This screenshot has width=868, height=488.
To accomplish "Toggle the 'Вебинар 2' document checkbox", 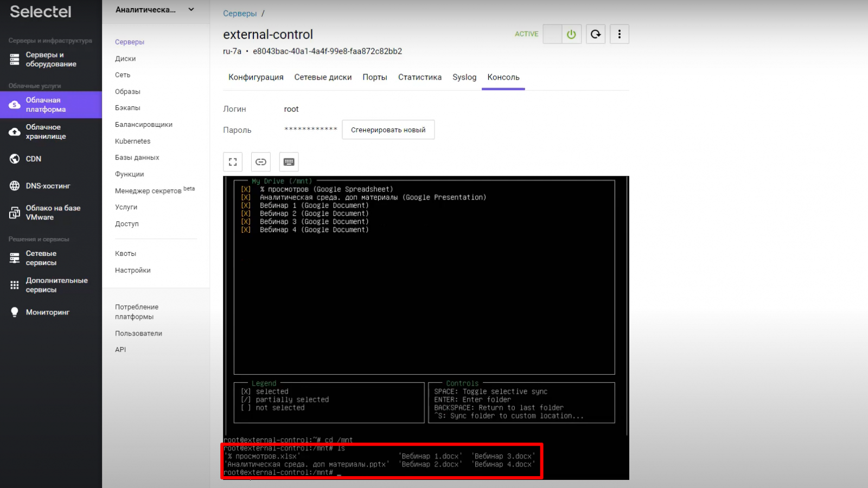I will 246,214.
